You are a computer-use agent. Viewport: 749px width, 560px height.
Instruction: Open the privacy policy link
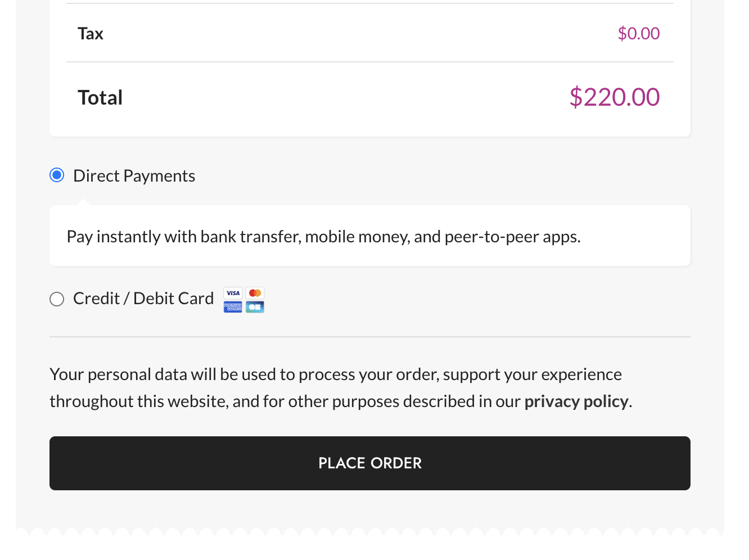click(576, 401)
